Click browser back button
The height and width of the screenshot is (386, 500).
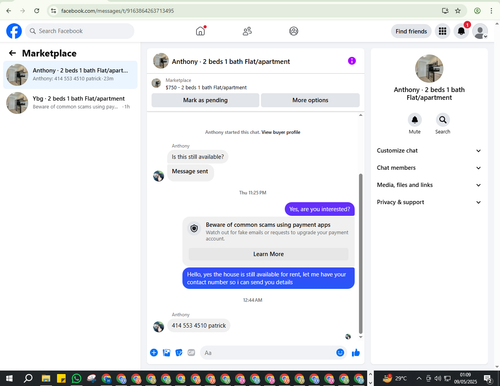point(9,11)
